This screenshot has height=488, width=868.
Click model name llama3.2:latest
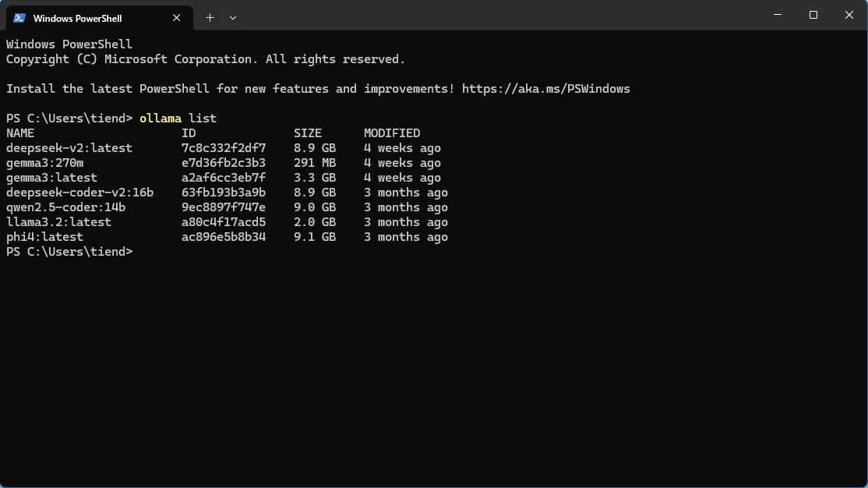pos(58,221)
